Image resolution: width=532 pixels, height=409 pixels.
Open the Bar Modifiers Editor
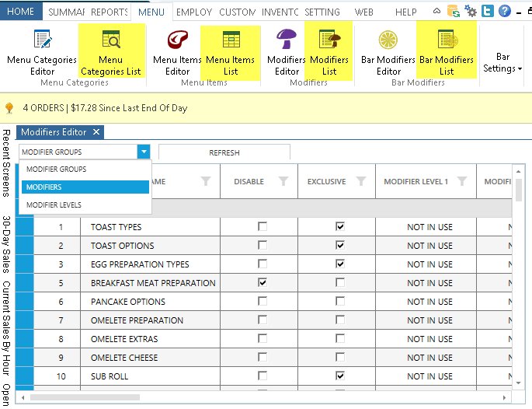(x=388, y=52)
